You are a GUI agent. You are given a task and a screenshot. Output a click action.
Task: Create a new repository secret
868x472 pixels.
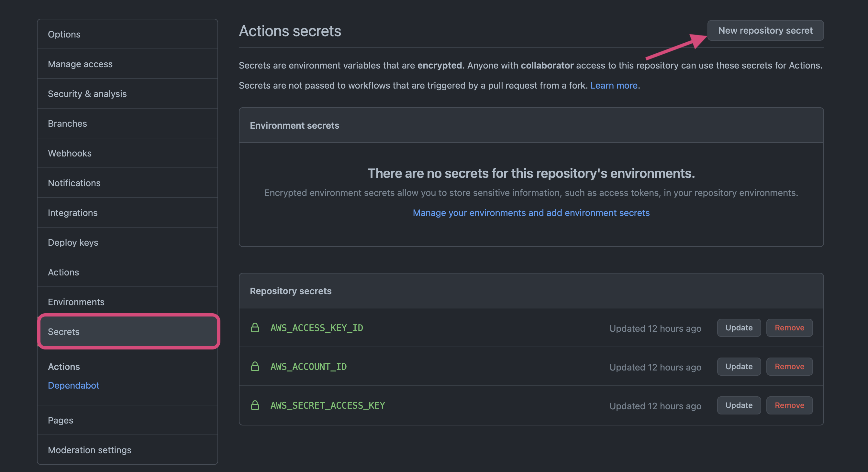(x=765, y=30)
